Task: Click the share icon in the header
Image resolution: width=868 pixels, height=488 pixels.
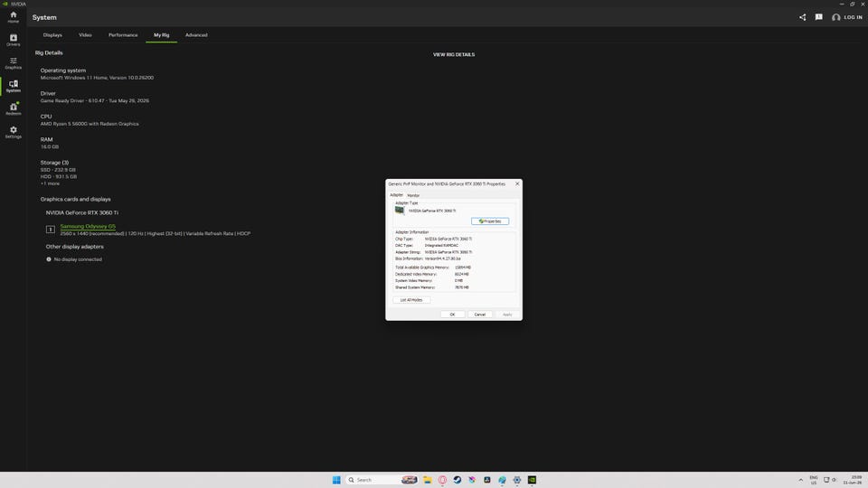Action: coord(803,17)
